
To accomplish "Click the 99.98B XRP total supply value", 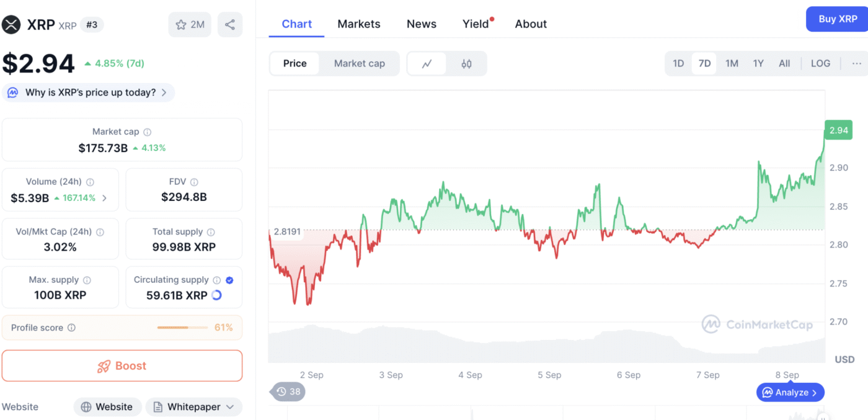I will point(184,247).
